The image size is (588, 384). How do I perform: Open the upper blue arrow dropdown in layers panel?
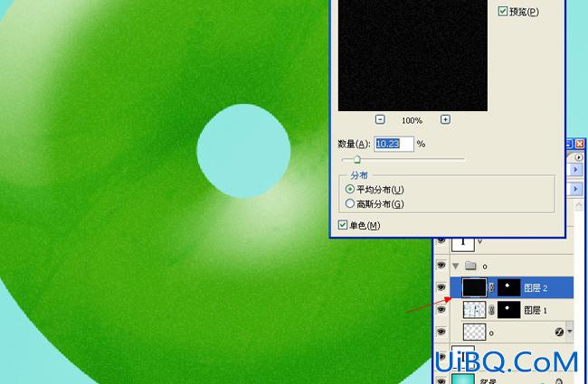[575, 170]
